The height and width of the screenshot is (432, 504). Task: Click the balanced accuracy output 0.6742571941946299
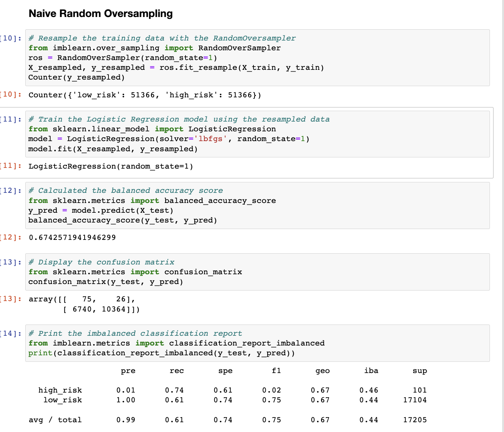coord(72,238)
